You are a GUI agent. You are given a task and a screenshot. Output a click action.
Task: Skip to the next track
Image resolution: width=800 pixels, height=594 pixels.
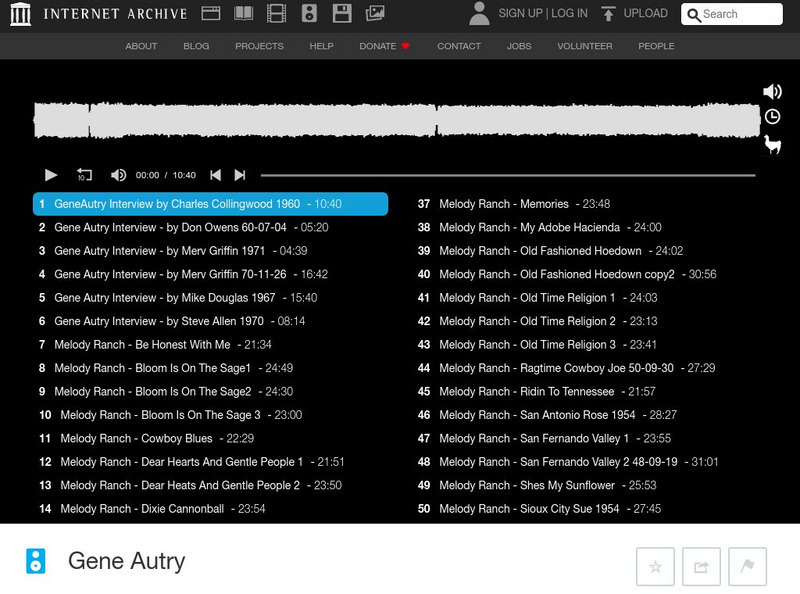tap(240, 175)
